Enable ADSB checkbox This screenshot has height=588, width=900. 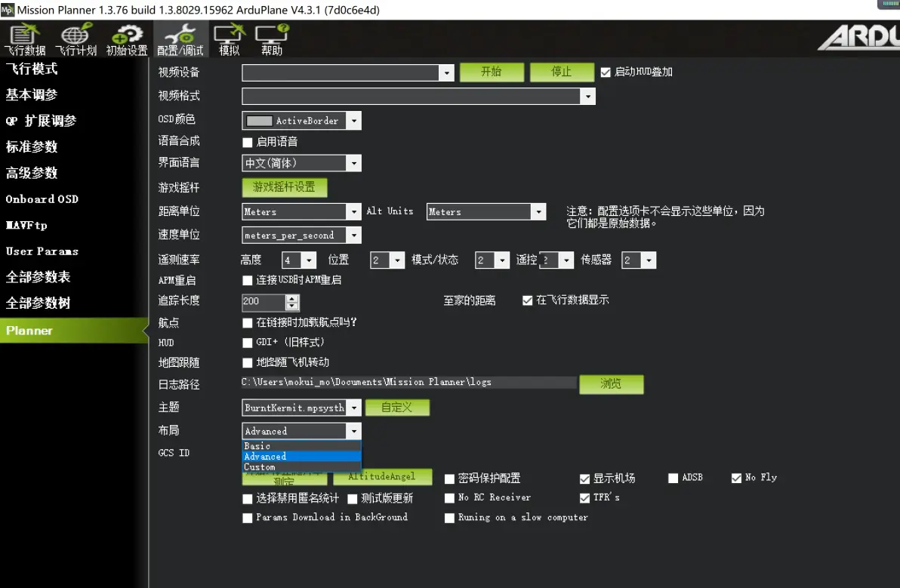tap(673, 478)
